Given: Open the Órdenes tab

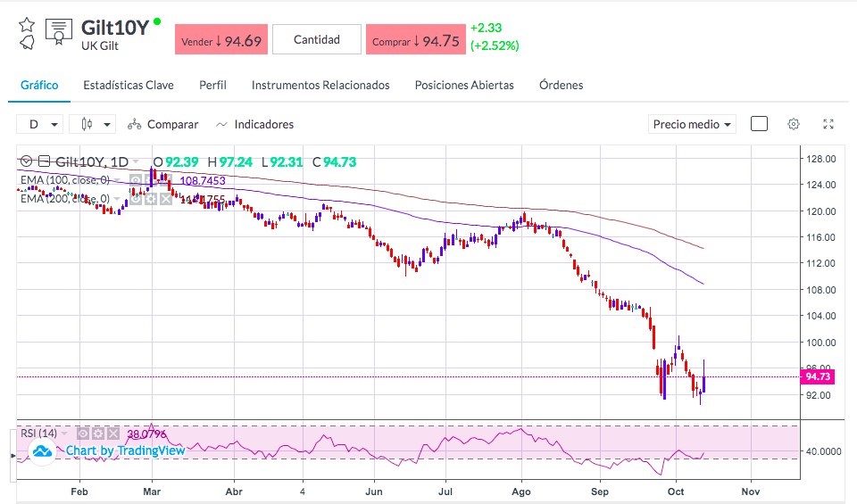Looking at the screenshot, I should click(561, 85).
